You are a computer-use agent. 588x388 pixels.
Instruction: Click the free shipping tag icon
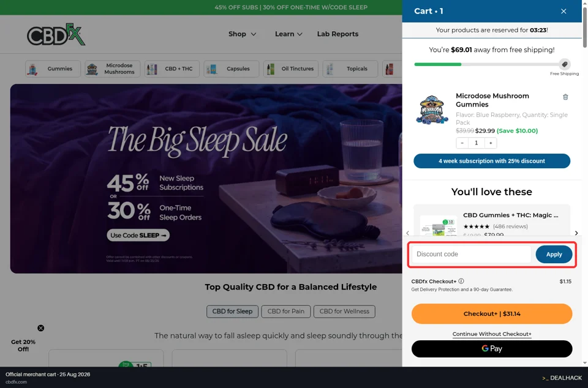[564, 64]
